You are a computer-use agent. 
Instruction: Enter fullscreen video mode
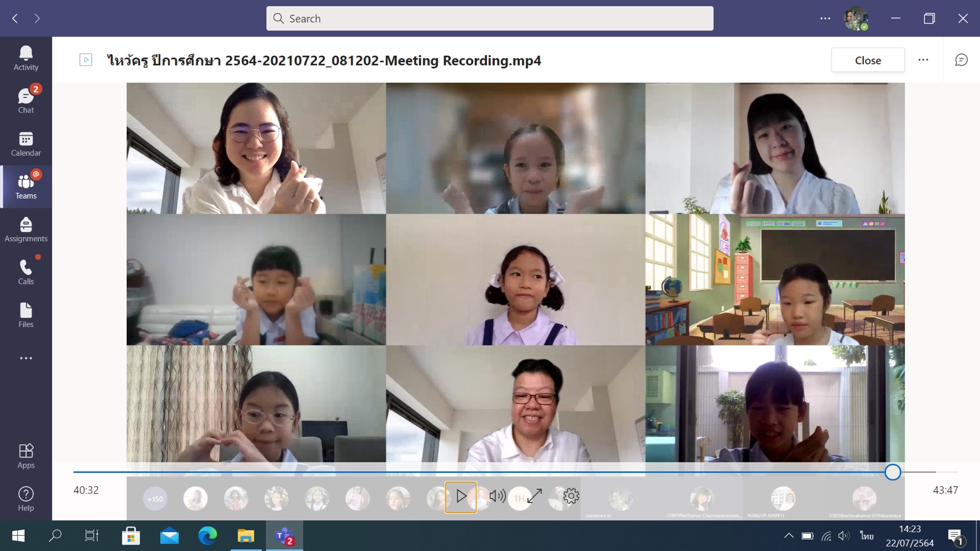[534, 496]
